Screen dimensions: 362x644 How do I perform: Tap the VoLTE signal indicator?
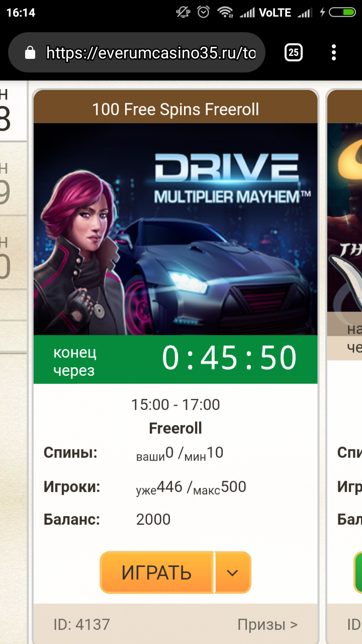point(276,13)
